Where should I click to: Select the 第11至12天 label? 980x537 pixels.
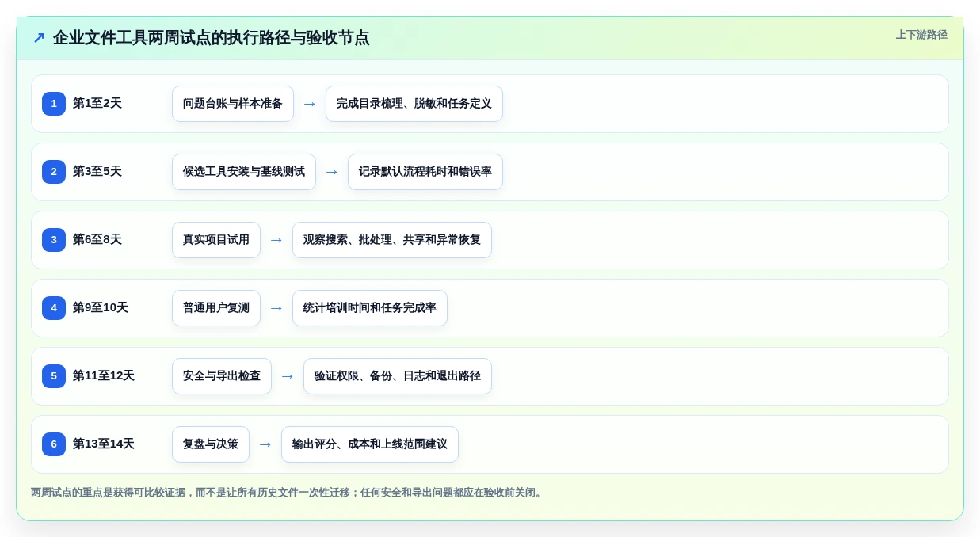[104, 376]
